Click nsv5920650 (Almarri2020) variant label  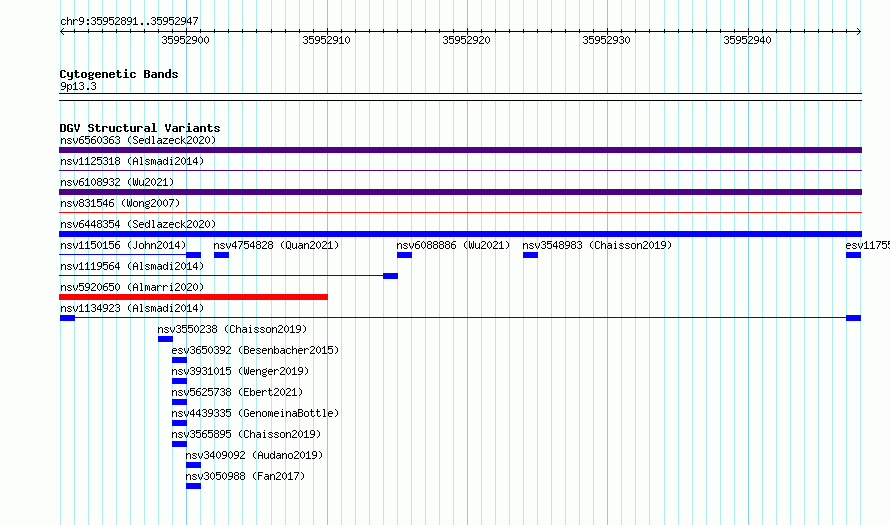point(132,287)
